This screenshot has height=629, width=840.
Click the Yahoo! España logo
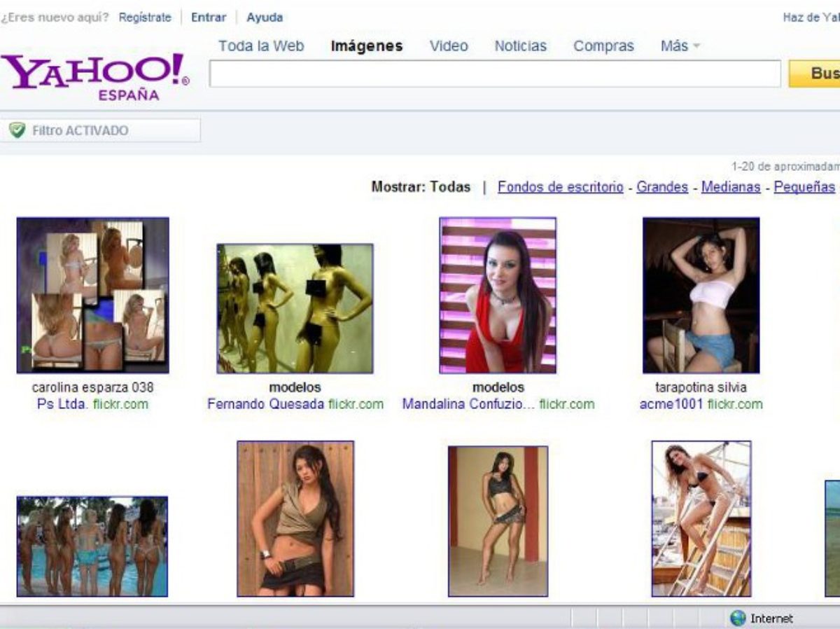(94, 75)
